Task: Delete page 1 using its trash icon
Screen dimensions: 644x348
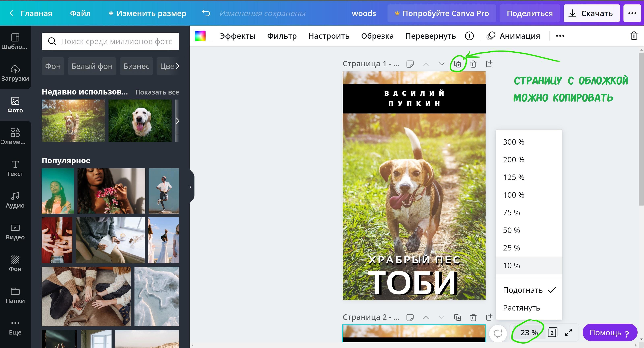Action: pyautogui.click(x=473, y=64)
